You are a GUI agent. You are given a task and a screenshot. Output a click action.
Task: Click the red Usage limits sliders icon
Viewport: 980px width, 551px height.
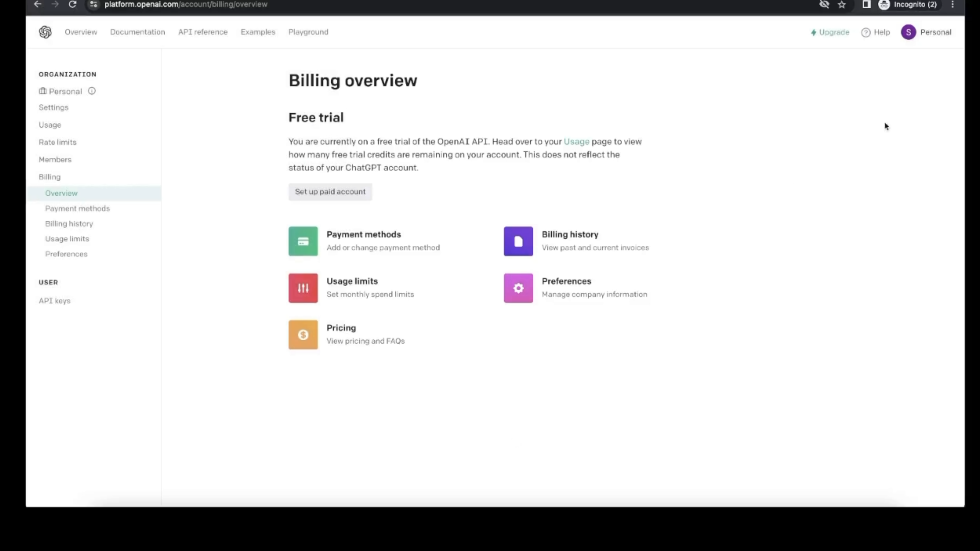303,288
